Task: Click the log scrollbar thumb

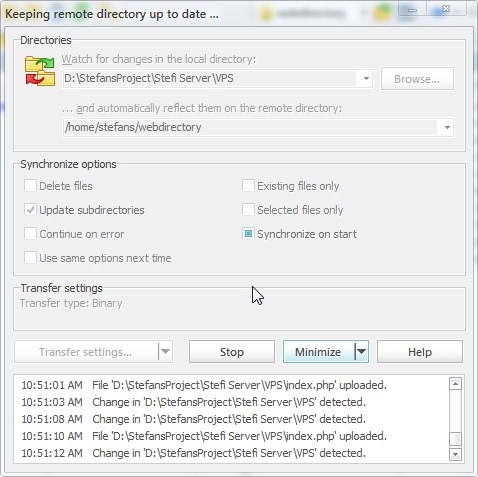Action: click(455, 439)
